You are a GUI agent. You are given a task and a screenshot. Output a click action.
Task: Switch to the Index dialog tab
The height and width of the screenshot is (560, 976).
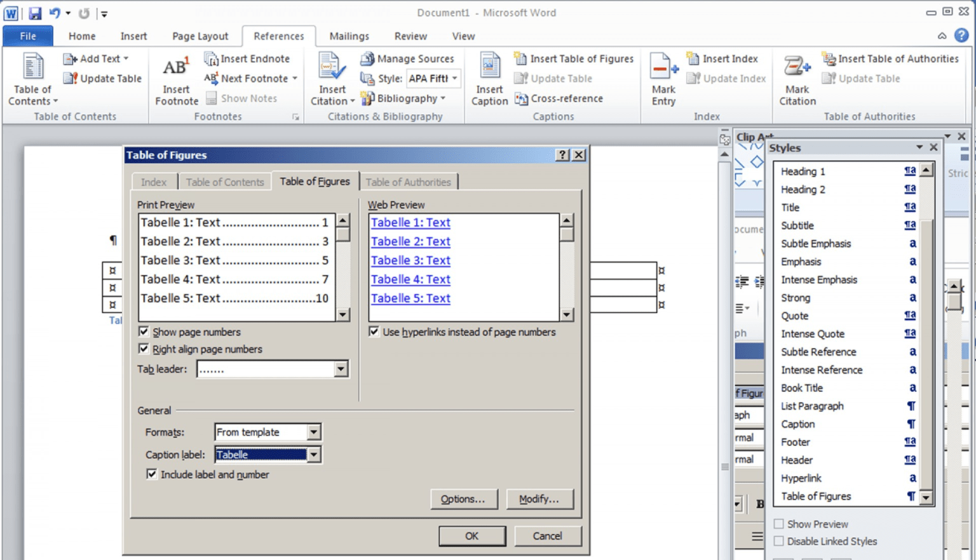coord(154,182)
